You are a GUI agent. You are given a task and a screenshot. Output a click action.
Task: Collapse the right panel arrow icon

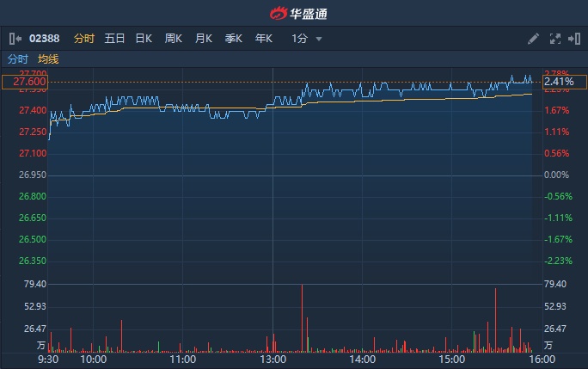pyautogui.click(x=574, y=39)
